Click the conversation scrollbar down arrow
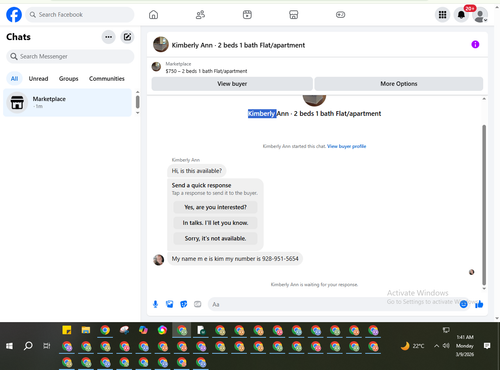Screen dimensions: 500x370 tap(484, 289)
